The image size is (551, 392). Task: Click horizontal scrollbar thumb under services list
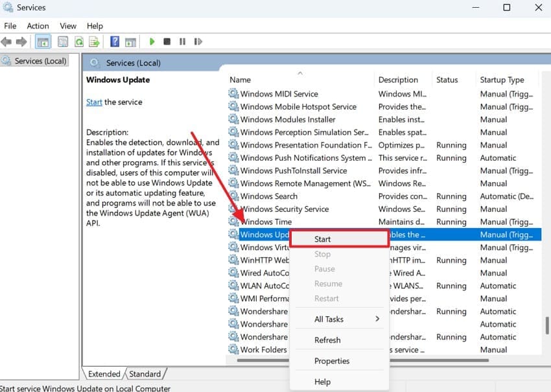point(362,360)
